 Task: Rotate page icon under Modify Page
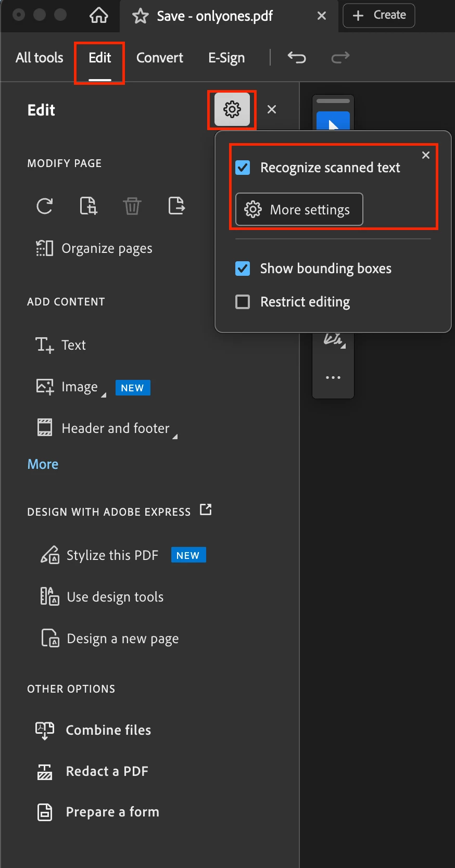click(x=45, y=206)
